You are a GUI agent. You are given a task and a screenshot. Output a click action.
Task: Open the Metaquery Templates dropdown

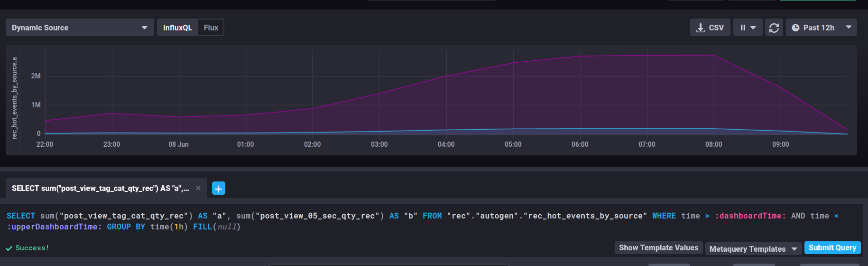(753, 249)
